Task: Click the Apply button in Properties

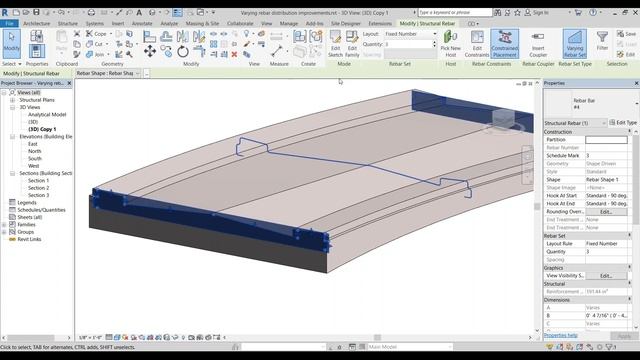Action: click(624, 336)
